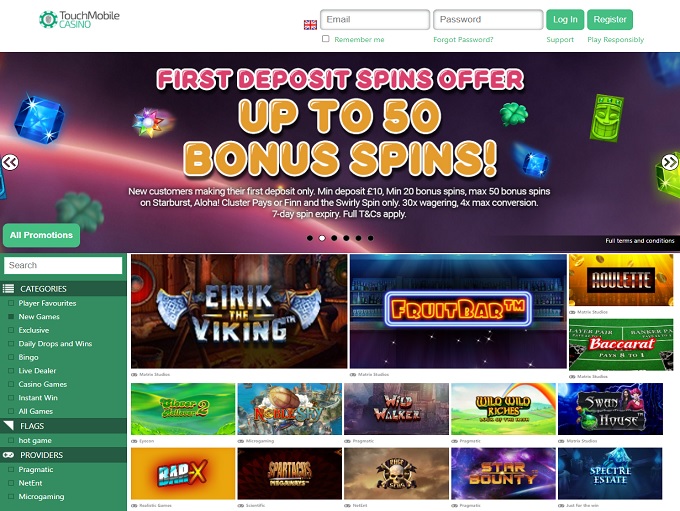Enable the Pragmatic provider filter checkbox

(11, 469)
